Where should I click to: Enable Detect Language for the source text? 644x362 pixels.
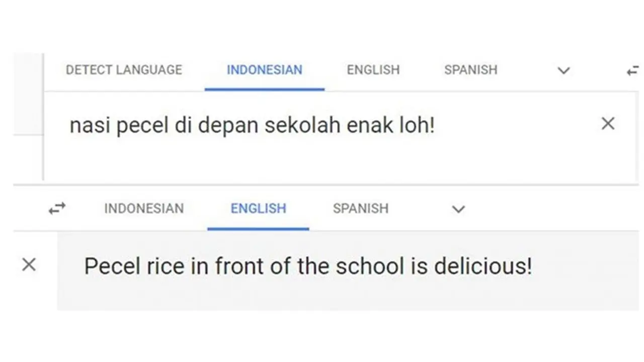click(124, 70)
